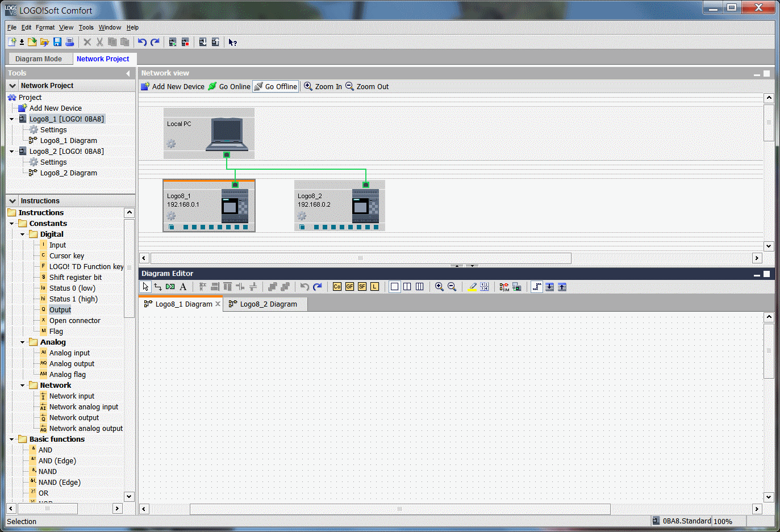The width and height of the screenshot is (780, 532).
Task: Click the New file icon in main toolbar
Action: pos(13,42)
